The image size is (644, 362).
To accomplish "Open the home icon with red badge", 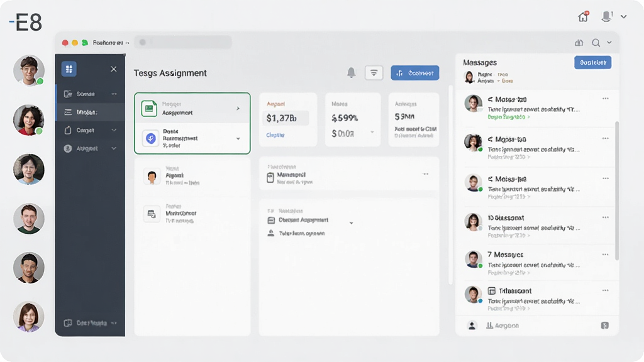I will (583, 16).
